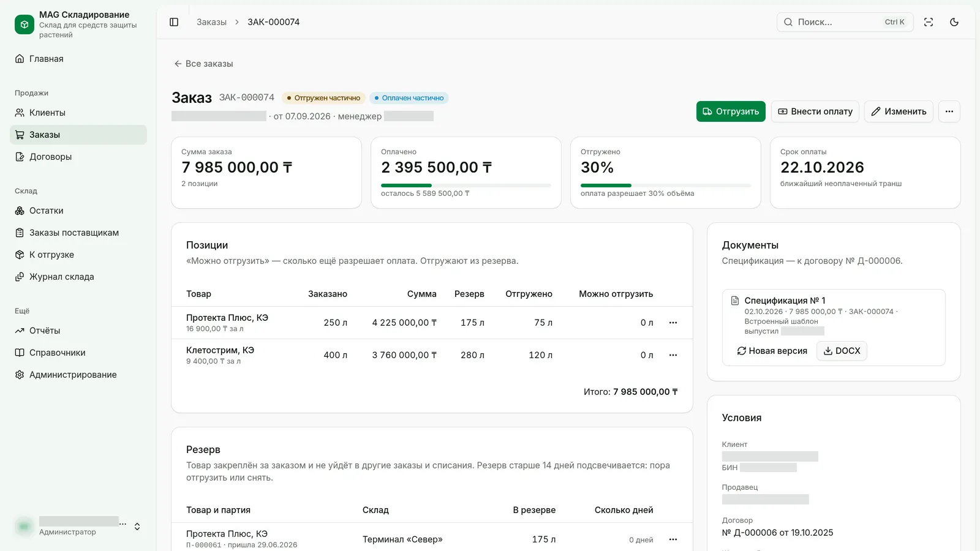Viewport: 980px width, 551px height.
Task: Open Главная in the sidebar
Action: [78, 59]
